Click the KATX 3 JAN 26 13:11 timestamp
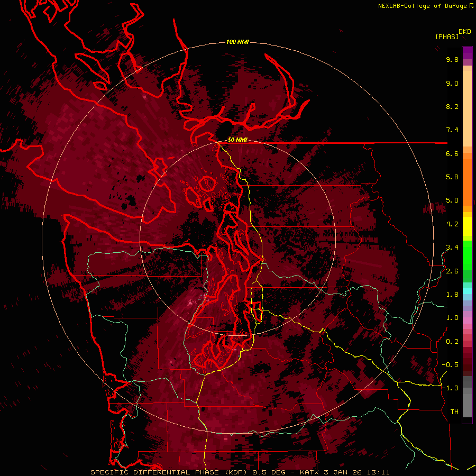Viewport: 476px width, 476px height. [344, 472]
